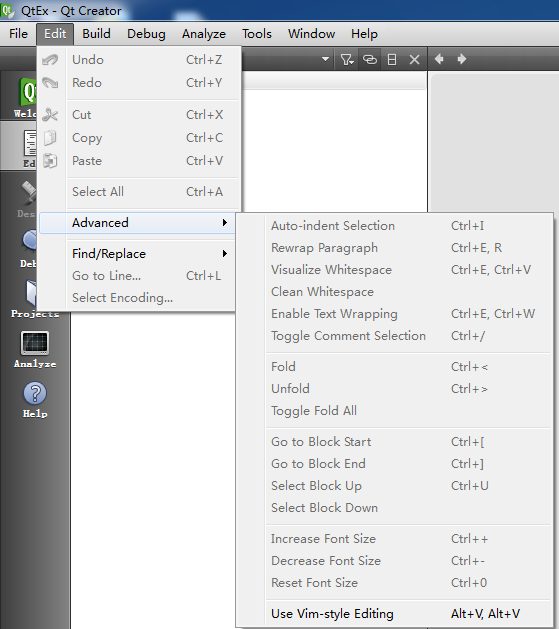Screen dimensions: 559x629
Task: Choose Select Encoding... entry
Action: (136, 298)
